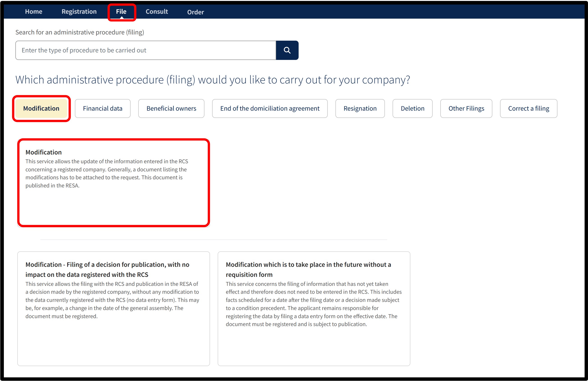Switch to the Financial data tab
This screenshot has height=381, width=588.
[x=102, y=108]
